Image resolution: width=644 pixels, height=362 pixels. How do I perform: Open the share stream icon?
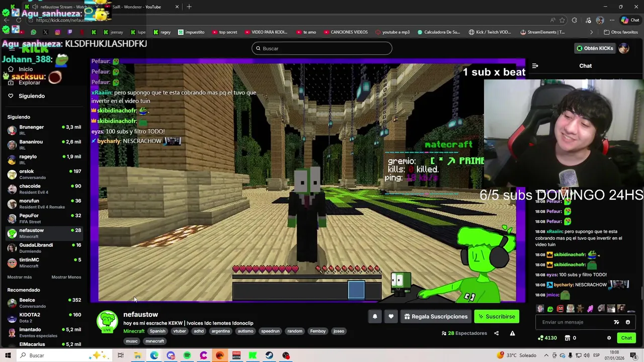click(496, 333)
